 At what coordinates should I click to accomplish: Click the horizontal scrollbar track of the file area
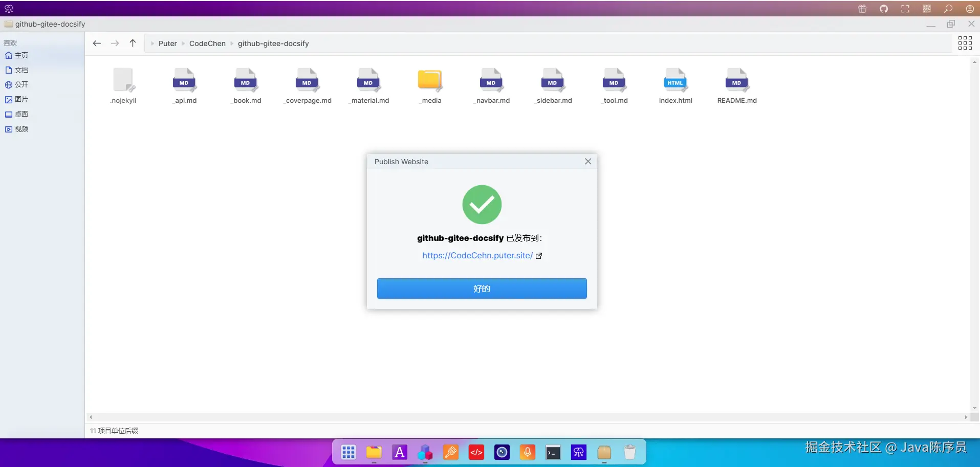tap(528, 417)
